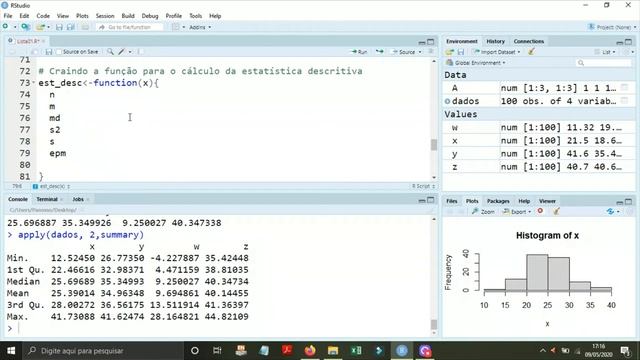Save the current document from main toolbar
The height and width of the screenshot is (360, 640).
[59, 27]
